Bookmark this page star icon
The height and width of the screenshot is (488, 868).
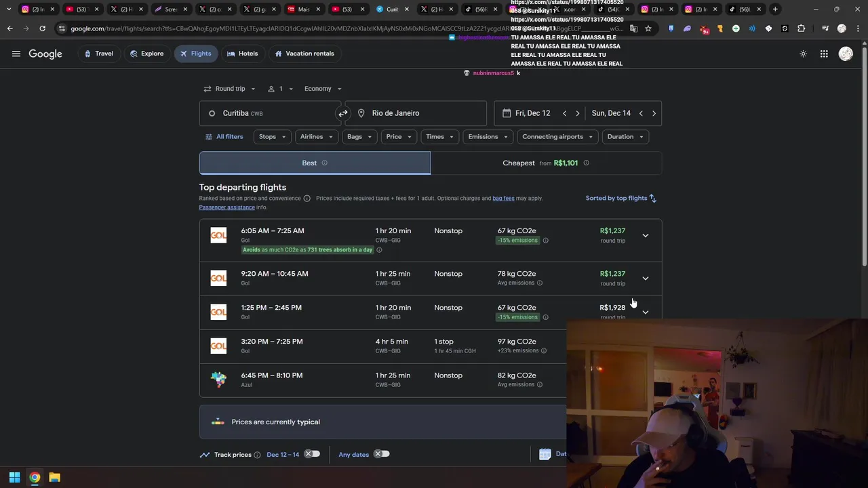tap(648, 28)
